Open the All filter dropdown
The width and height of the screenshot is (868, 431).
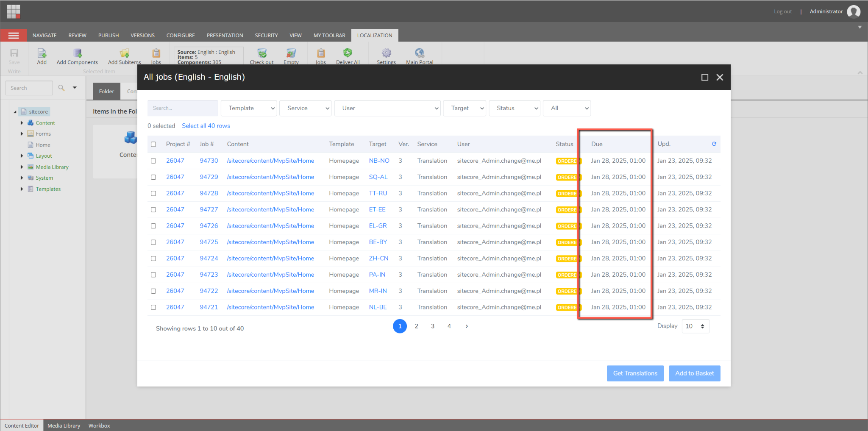567,108
